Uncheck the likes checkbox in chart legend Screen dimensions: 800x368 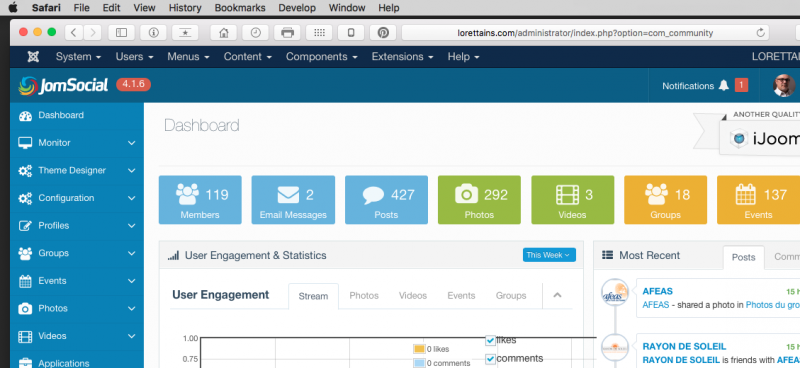point(490,340)
